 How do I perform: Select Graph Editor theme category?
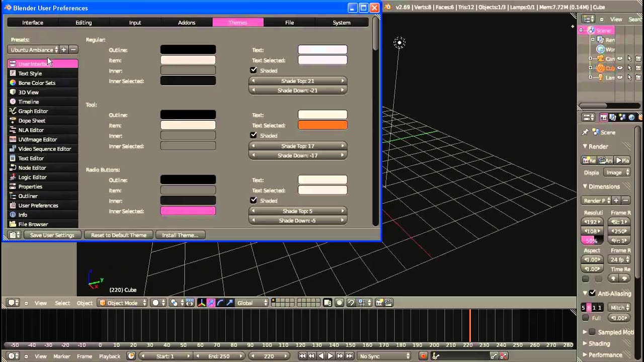tap(43, 111)
